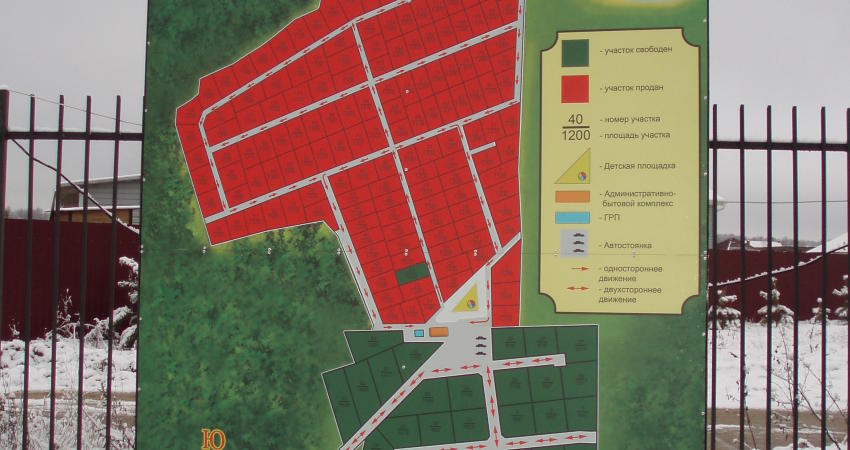850x450 pixels.
Task: Click the 'Административно-бытовой комплекс' legend text
Action: 639,198
